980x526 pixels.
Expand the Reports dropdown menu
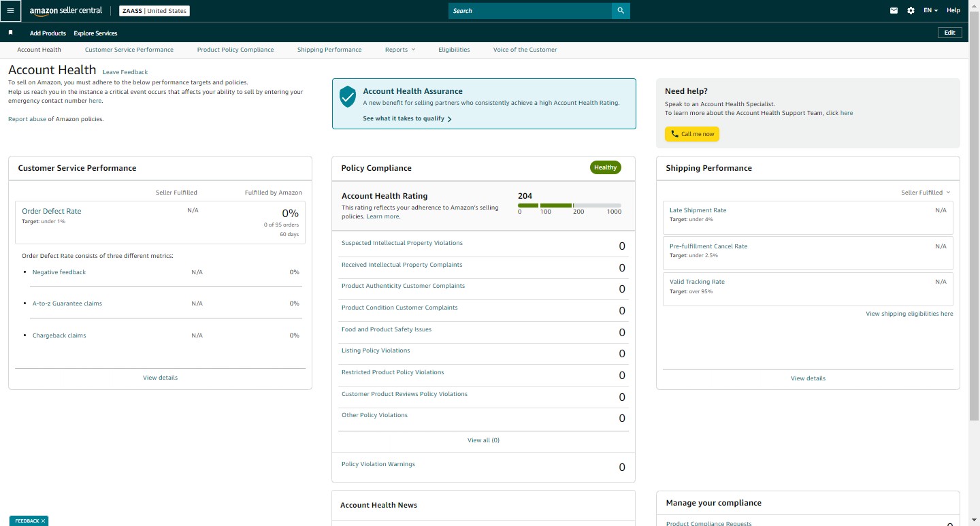point(399,50)
